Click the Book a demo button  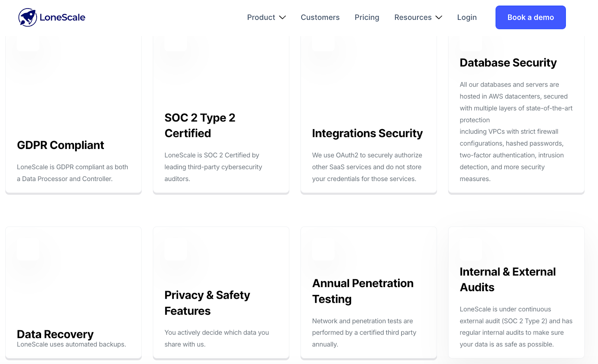[x=530, y=17]
